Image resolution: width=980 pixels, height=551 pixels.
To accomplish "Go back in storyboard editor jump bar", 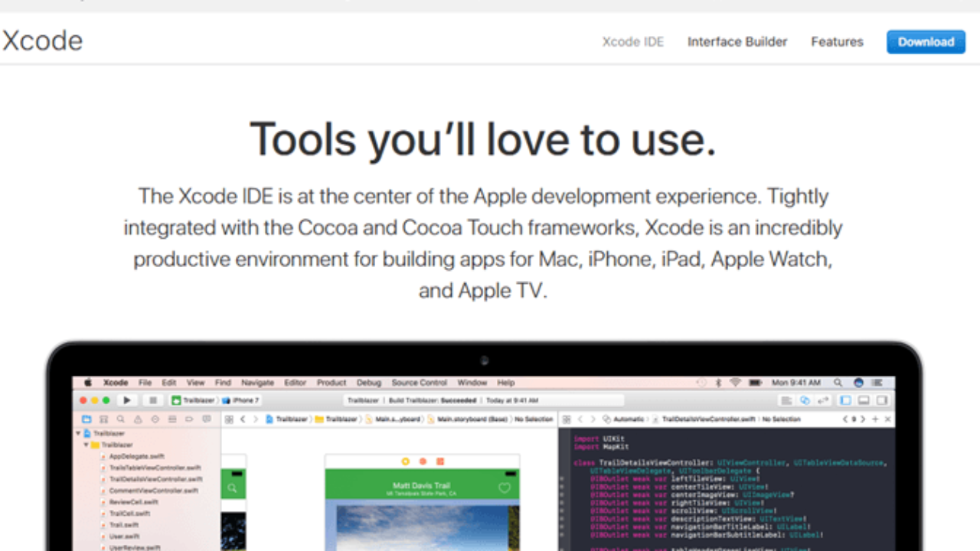I will tap(243, 419).
